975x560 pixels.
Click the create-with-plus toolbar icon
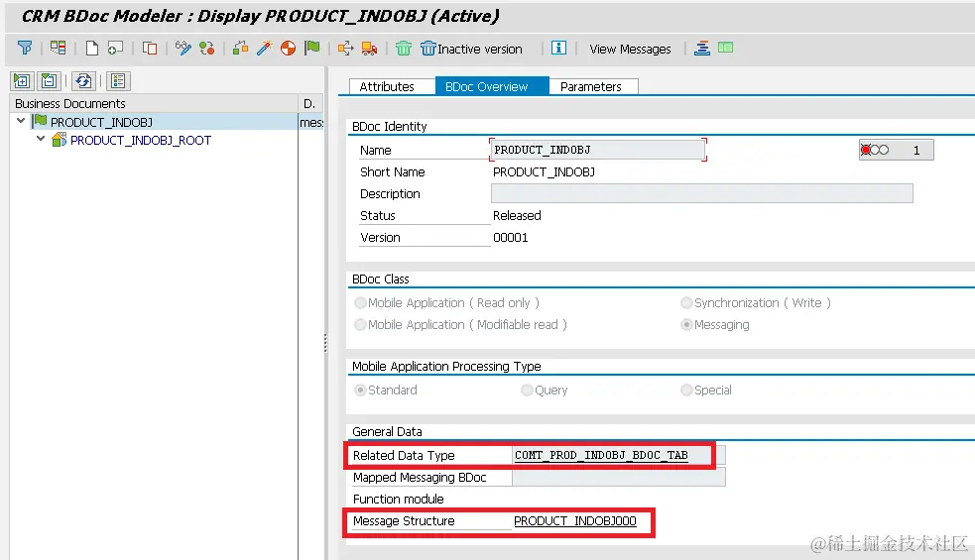point(116,48)
